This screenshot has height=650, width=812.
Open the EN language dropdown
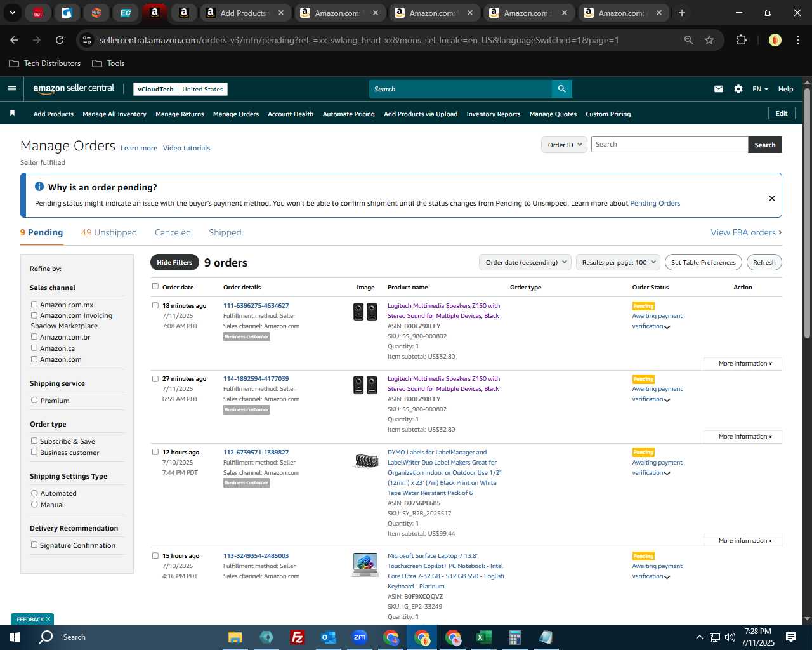(760, 89)
